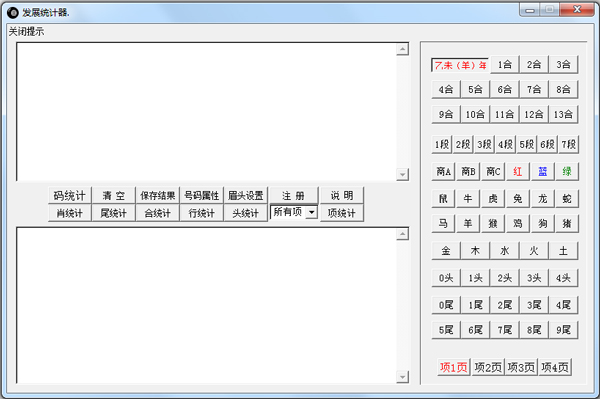Run 肖统计 statistics
Image resolution: width=600 pixels, height=399 pixels.
coord(70,213)
